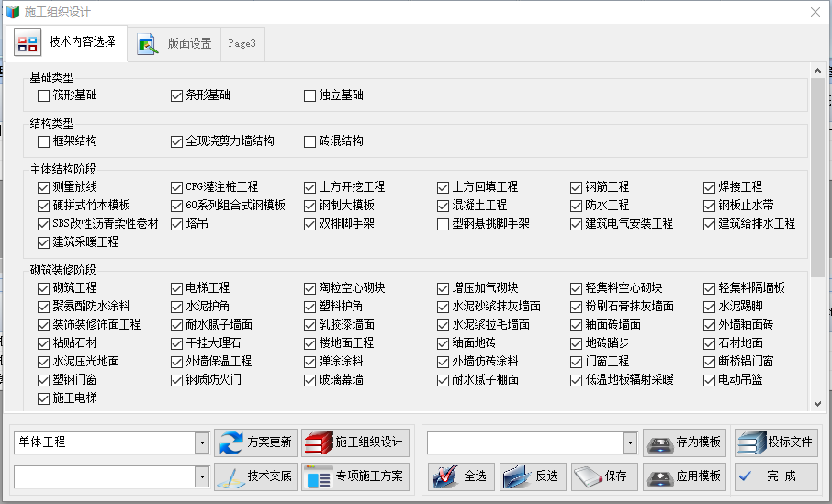Switch to the 版面设置 tab

[x=174, y=43]
